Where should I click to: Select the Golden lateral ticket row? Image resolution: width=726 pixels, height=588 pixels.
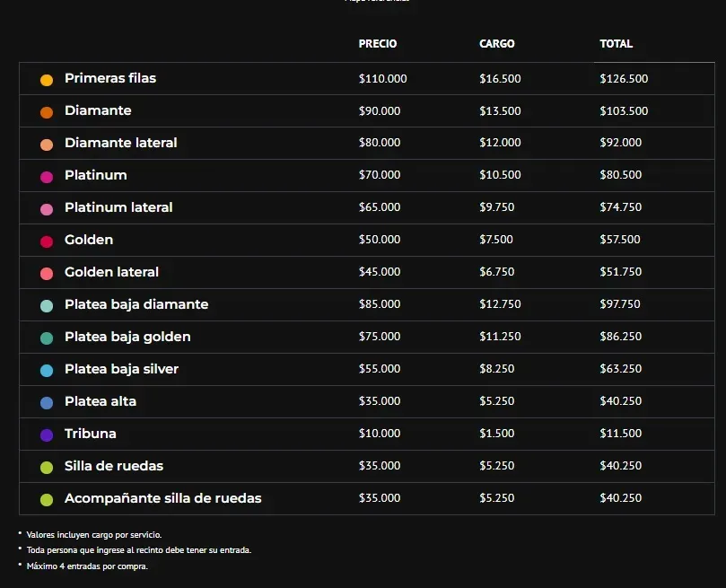367,272
